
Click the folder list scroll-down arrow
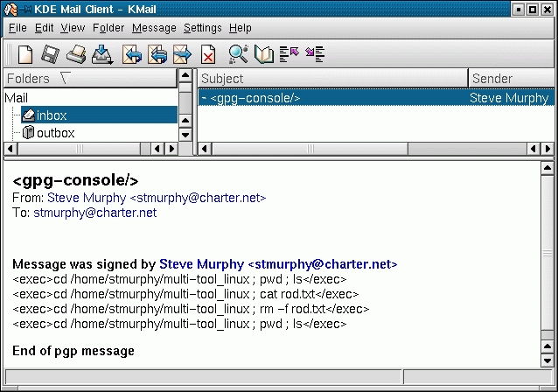coord(185,134)
